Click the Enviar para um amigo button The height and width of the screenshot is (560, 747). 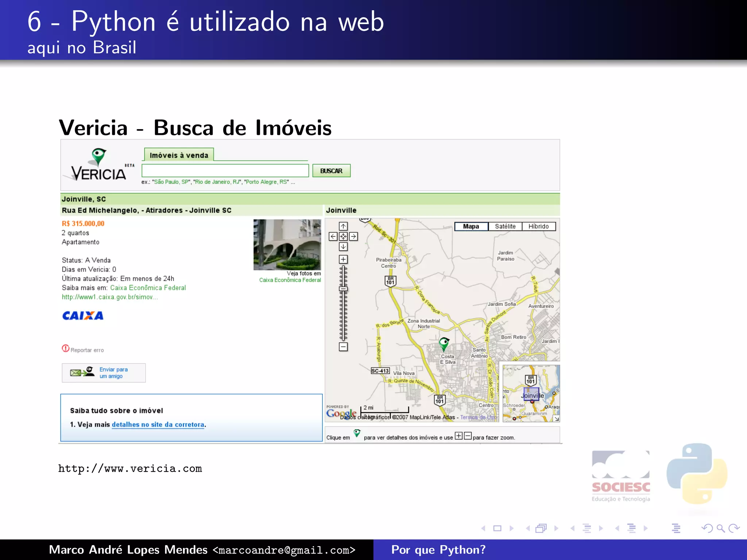pos(104,373)
